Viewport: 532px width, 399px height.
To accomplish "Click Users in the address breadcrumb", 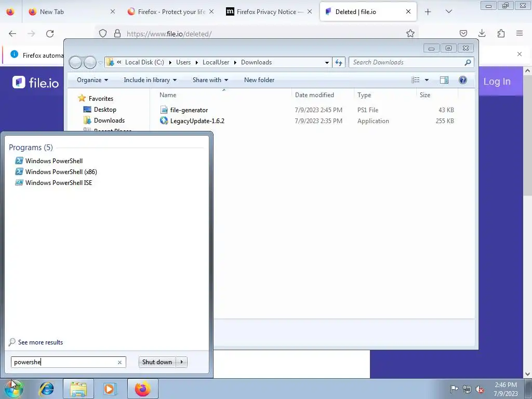I will (183, 62).
